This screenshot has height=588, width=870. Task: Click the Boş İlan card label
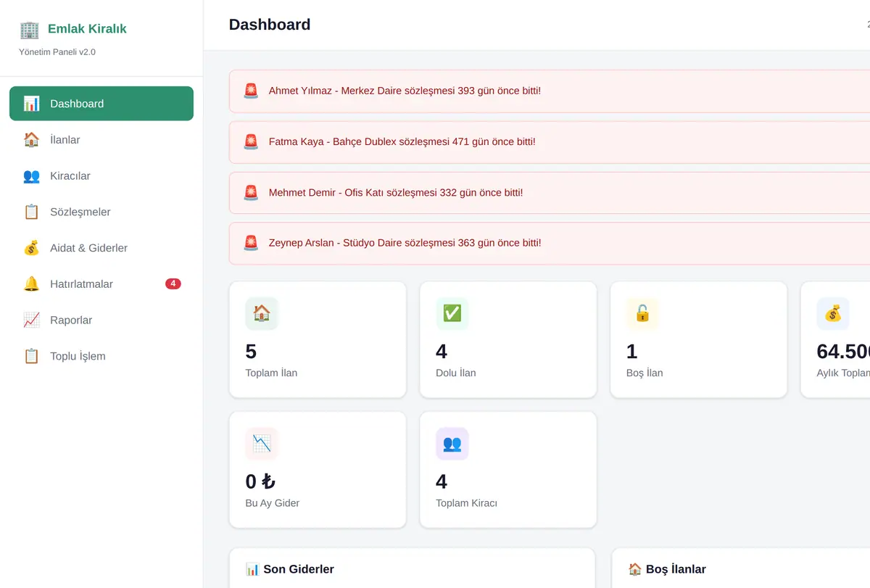[645, 373]
